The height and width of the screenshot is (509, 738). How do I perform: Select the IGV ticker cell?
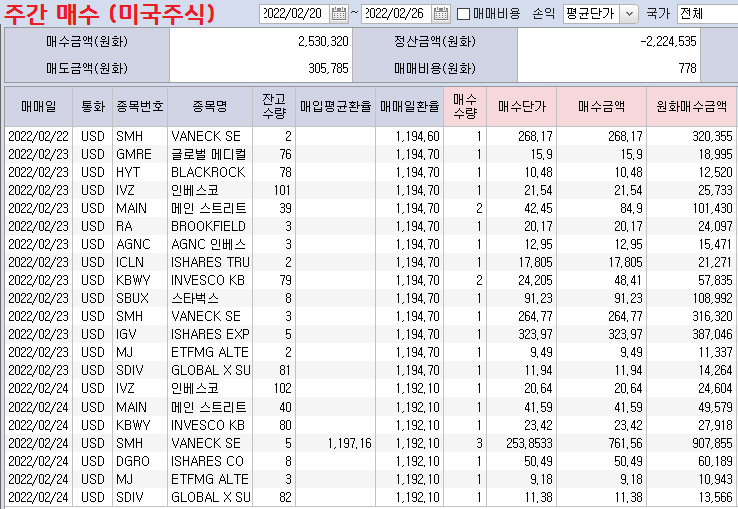(140, 334)
